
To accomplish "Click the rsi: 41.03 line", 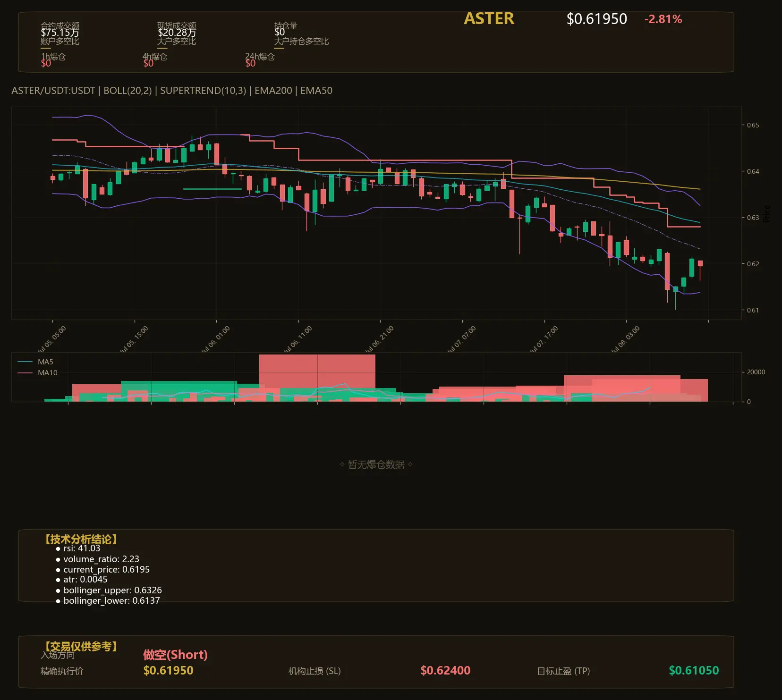I will (x=82, y=548).
